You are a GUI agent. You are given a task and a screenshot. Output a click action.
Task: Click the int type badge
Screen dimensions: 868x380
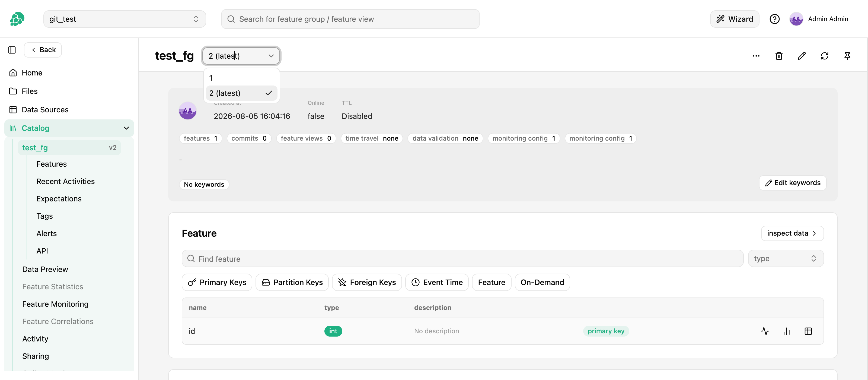(333, 331)
